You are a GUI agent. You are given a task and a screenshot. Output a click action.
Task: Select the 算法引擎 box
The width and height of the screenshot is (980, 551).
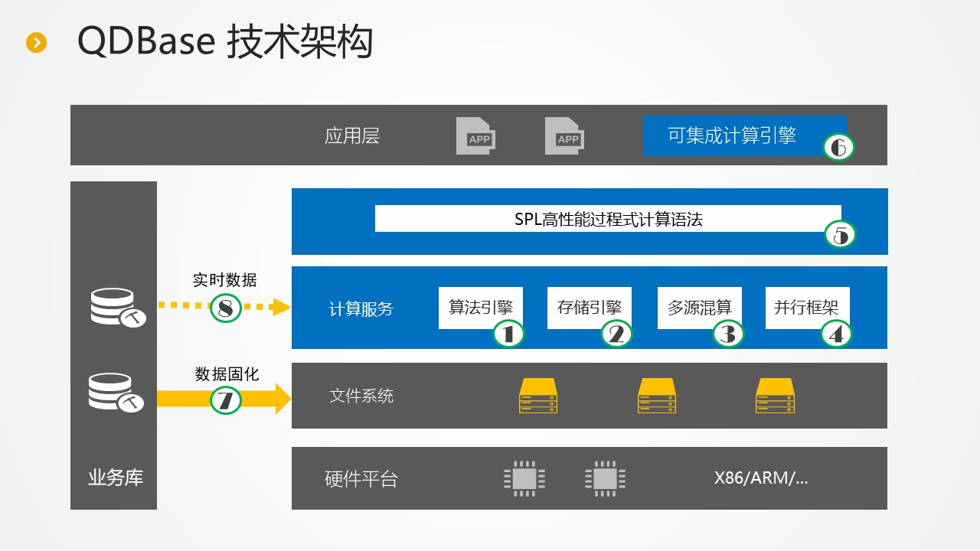click(x=481, y=308)
